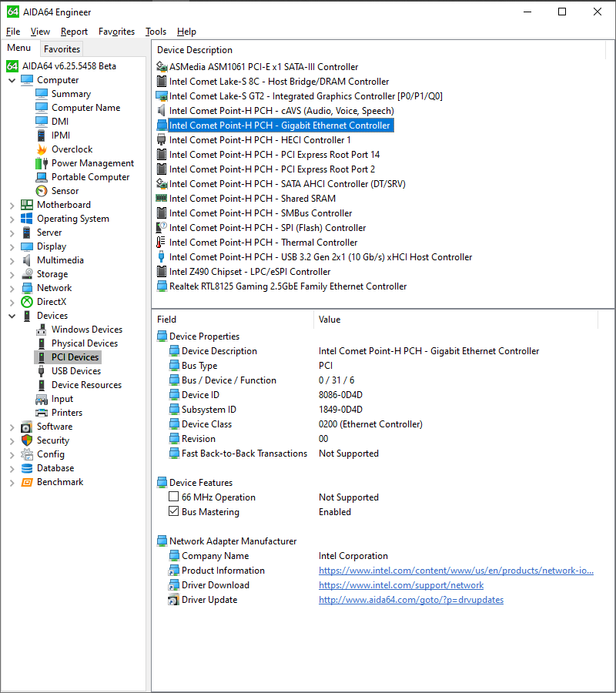Image resolution: width=616 pixels, height=693 pixels.
Task: Click the Printers icon in the tree
Action: click(x=42, y=413)
